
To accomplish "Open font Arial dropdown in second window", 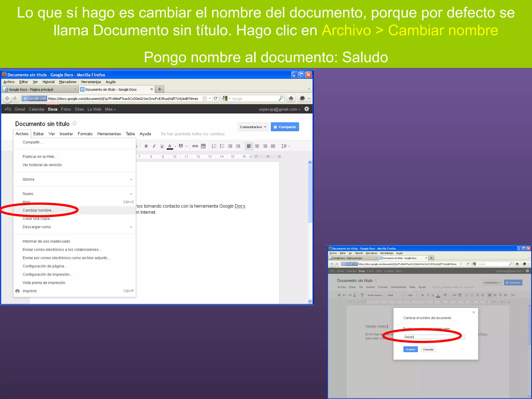I will [396, 295].
